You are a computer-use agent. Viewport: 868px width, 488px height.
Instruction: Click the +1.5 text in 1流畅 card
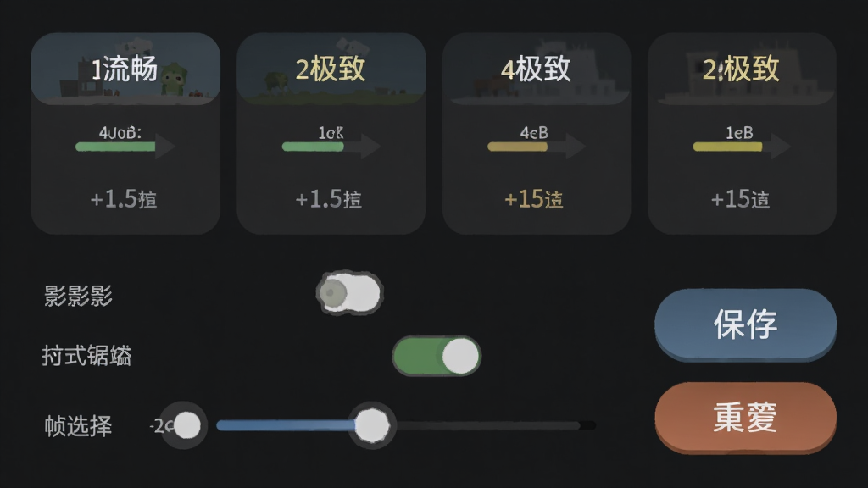[124, 199]
